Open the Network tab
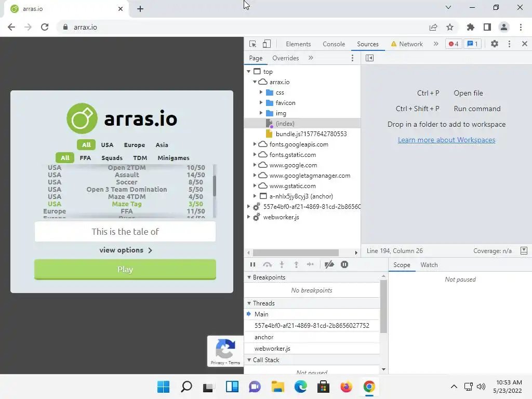 (407, 44)
